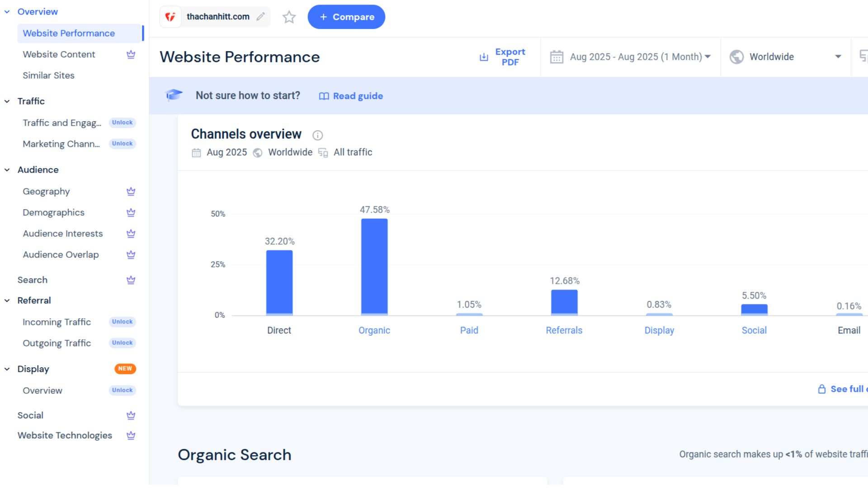
Task: Click the pencil icon next to thachanhitt.com
Action: [x=260, y=17]
